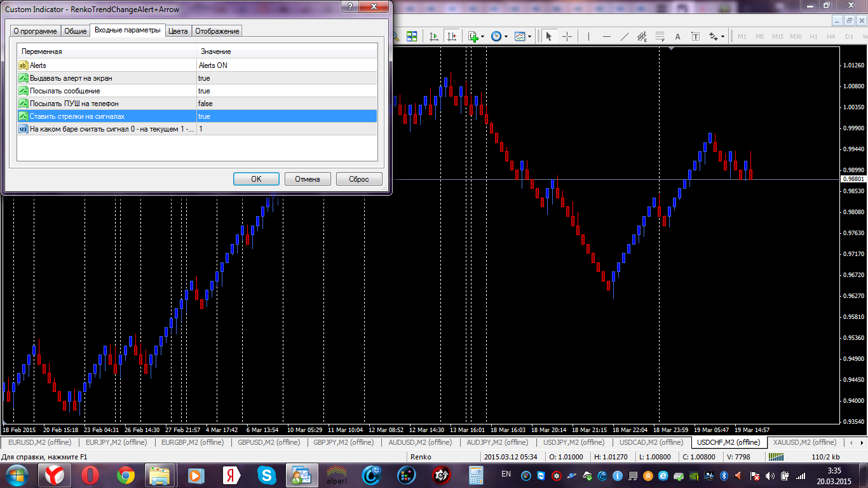The width and height of the screenshot is (868, 488).
Task: Click the tile windows icon
Action: coord(411,36)
